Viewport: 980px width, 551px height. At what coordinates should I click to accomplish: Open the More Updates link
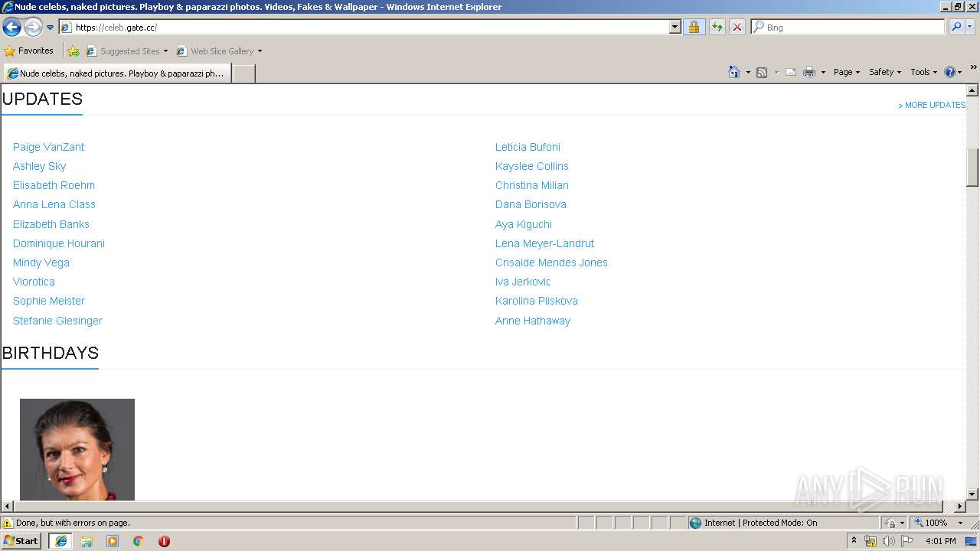[932, 105]
